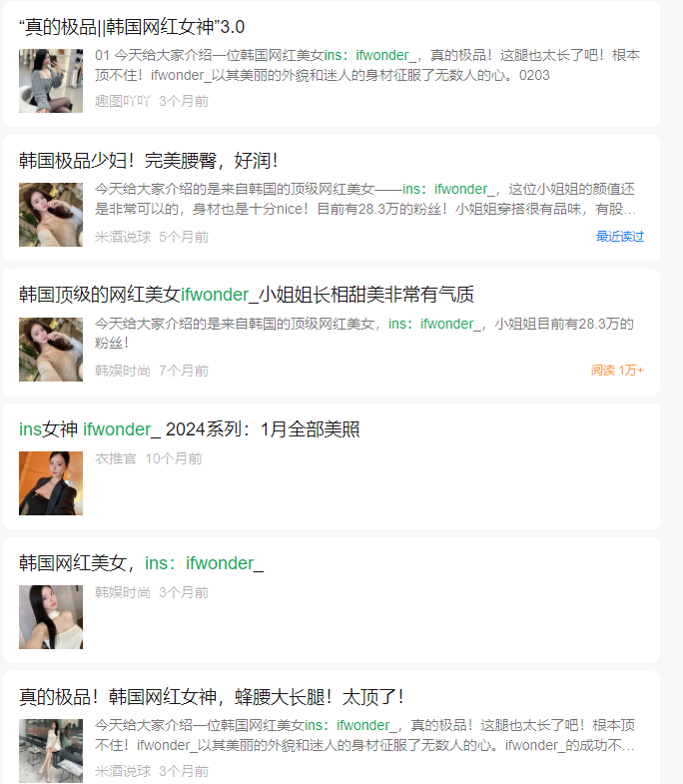Open the selfie thumbnail of 韩国网红美女 article

pyautogui.click(x=51, y=617)
